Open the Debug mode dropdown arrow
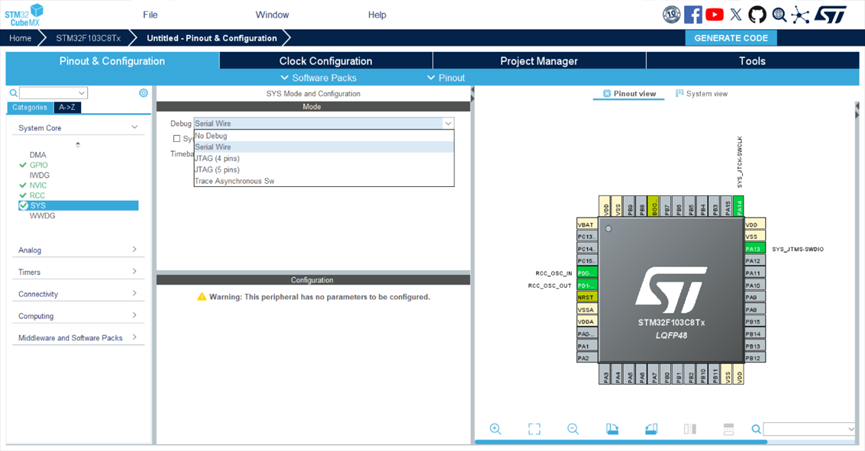This screenshot has height=451, width=865. click(x=448, y=124)
